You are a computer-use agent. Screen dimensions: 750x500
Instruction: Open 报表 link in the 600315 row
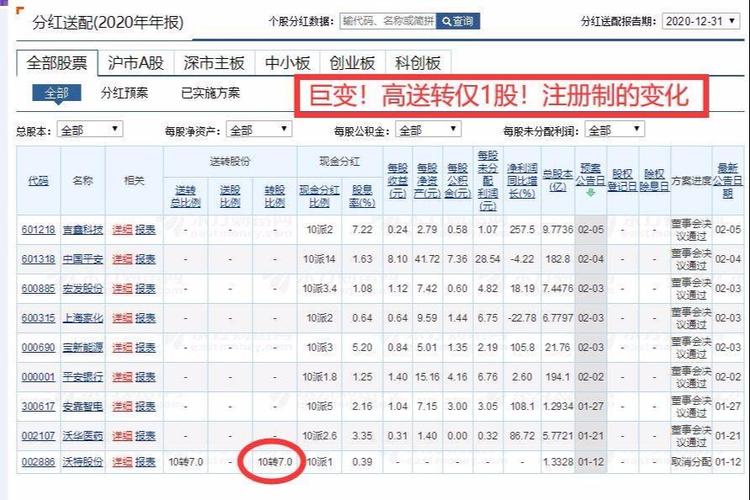(x=145, y=318)
